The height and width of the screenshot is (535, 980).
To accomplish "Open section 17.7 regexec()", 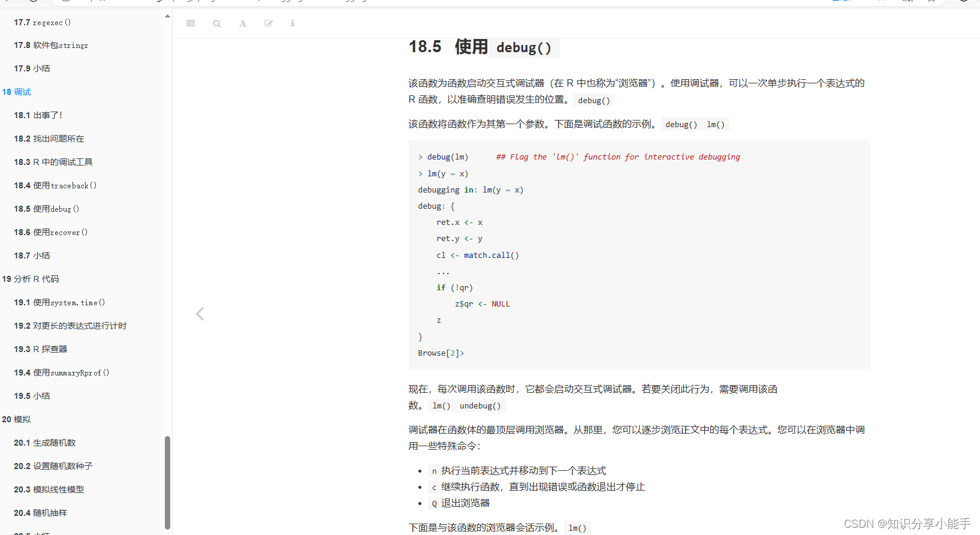I will click(x=42, y=22).
